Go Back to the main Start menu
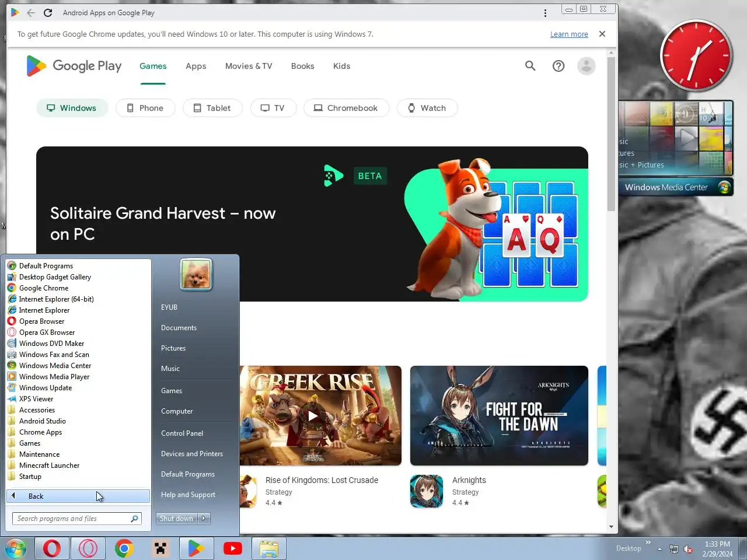 (78, 496)
